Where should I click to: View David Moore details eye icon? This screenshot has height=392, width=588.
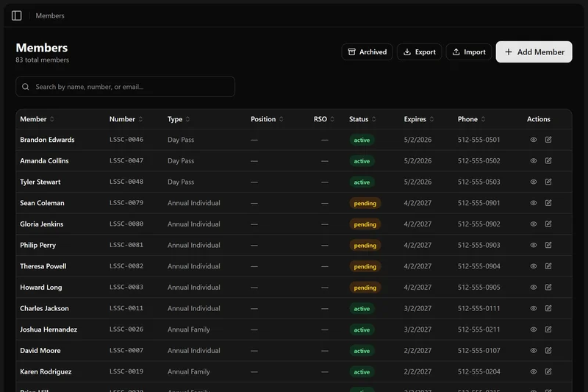534,350
